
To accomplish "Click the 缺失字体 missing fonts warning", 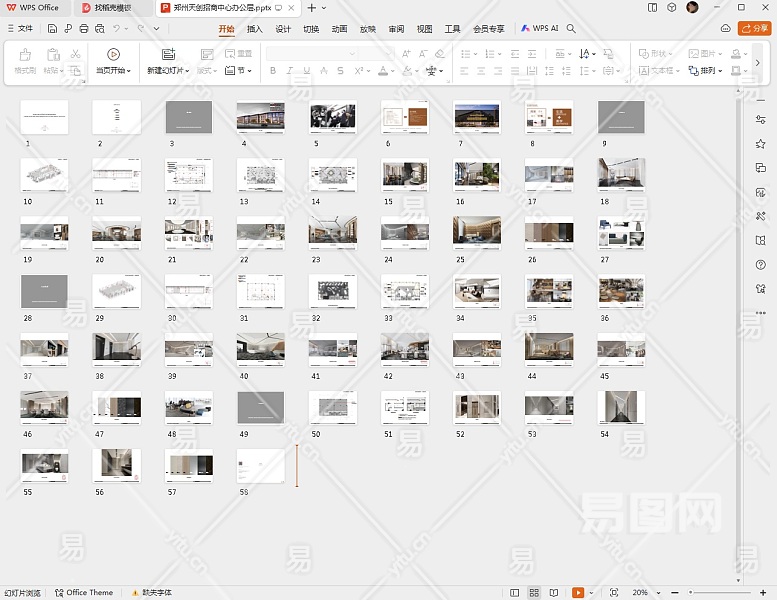I will pyautogui.click(x=151, y=593).
